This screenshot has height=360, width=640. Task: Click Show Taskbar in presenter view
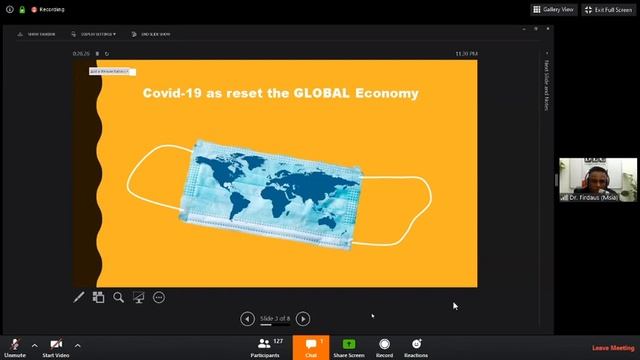tap(36, 34)
